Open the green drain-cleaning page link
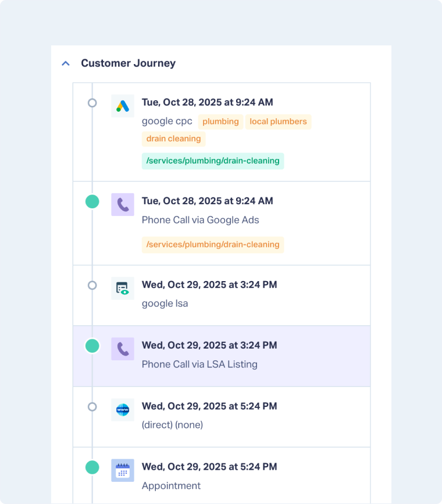Image resolution: width=442 pixels, height=504 pixels. click(212, 160)
